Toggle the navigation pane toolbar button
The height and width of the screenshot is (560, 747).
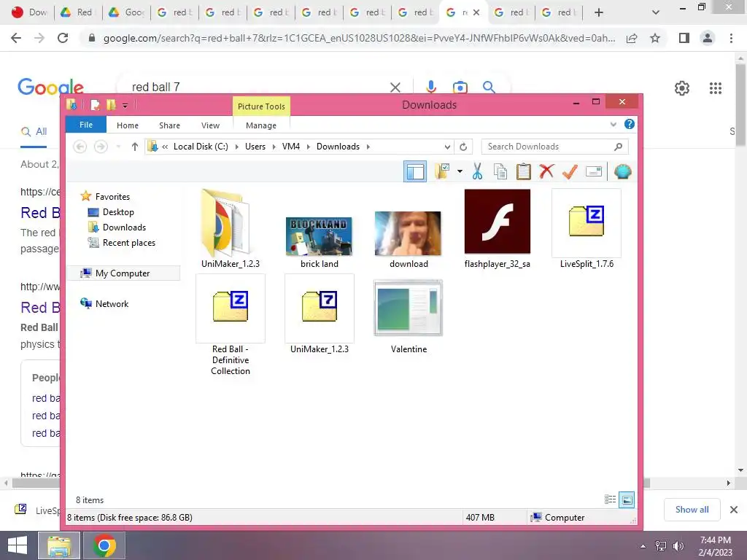tap(415, 171)
